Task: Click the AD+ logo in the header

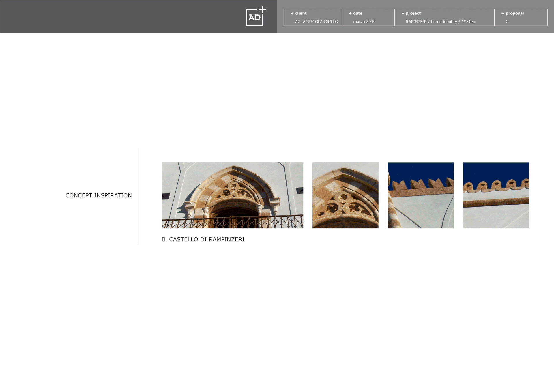Action: [x=256, y=16]
